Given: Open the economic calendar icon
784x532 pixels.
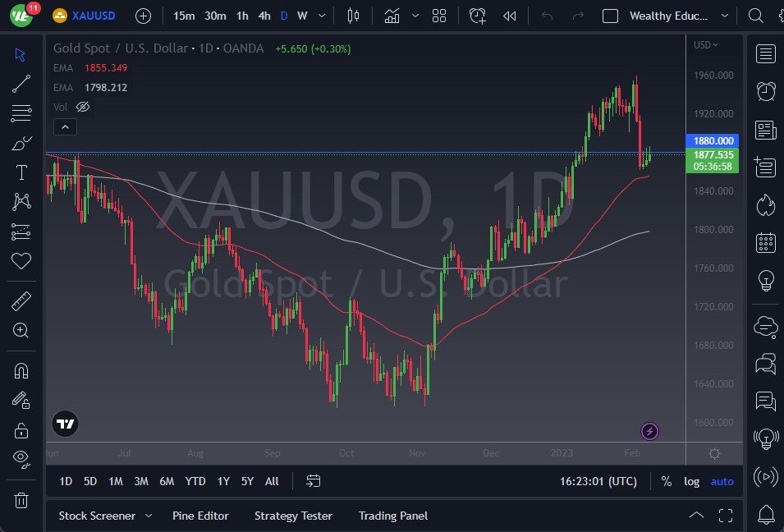Looking at the screenshot, I should click(x=765, y=242).
